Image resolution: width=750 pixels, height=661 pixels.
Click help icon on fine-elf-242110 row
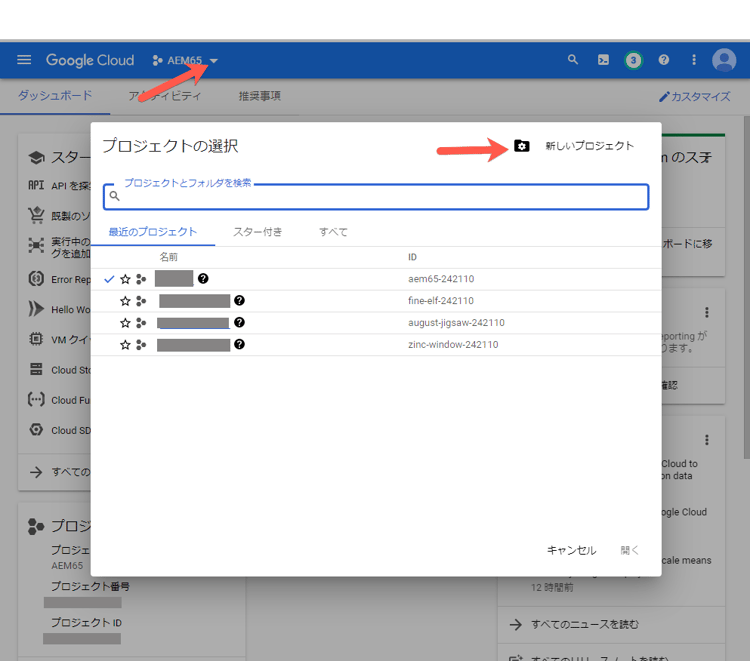239,300
